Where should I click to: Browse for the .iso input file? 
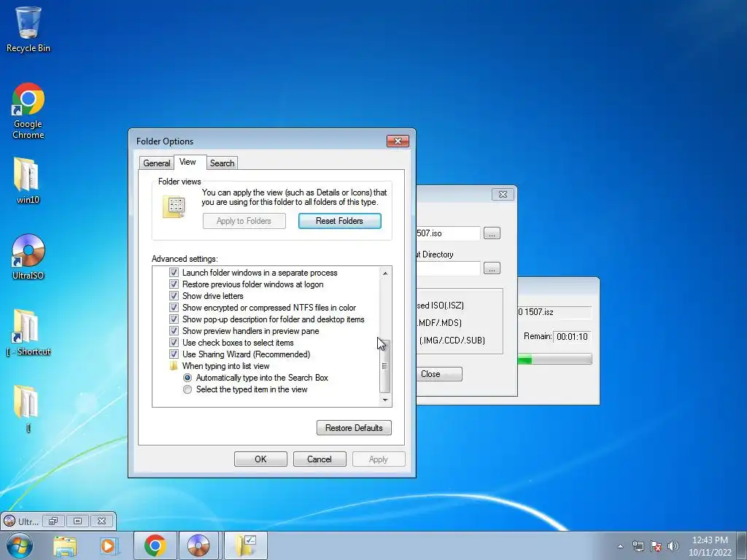point(492,233)
